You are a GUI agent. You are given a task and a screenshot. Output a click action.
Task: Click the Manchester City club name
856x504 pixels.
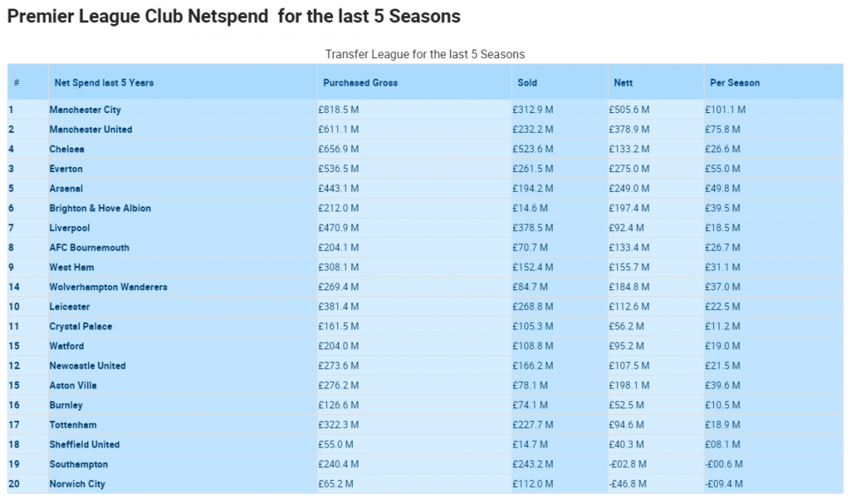click(x=85, y=110)
